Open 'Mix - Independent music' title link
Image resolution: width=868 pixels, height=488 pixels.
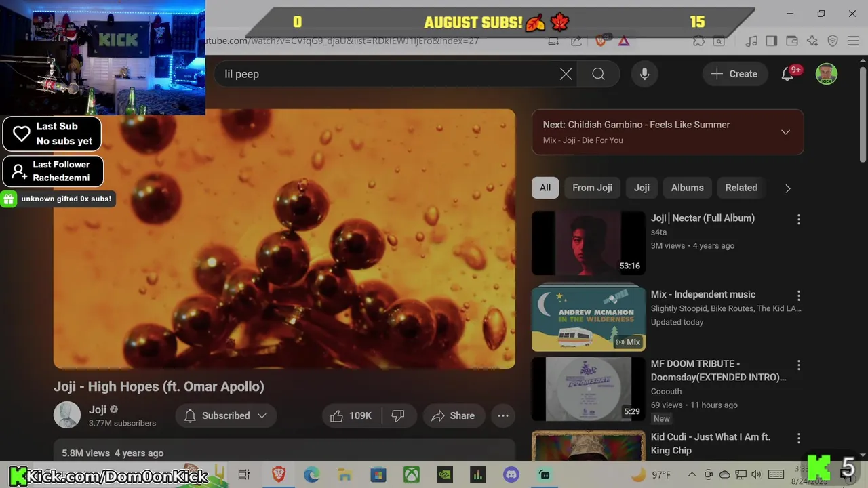point(703,294)
